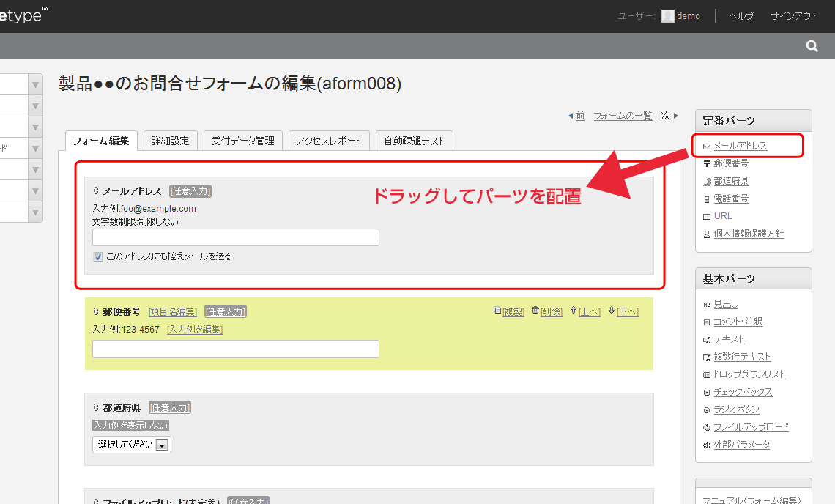Click the 複製 duplicate icon for 郵便番号
The width and height of the screenshot is (835, 504).
(x=496, y=310)
